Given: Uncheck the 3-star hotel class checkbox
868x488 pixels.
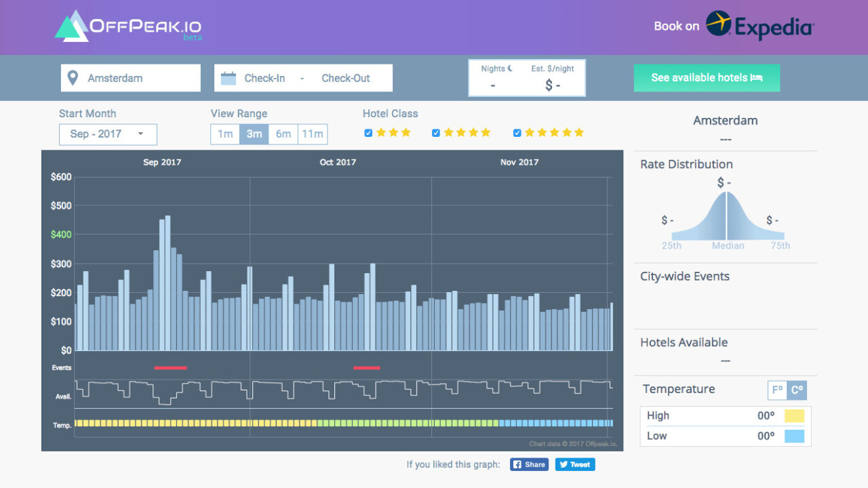Looking at the screenshot, I should pos(368,133).
